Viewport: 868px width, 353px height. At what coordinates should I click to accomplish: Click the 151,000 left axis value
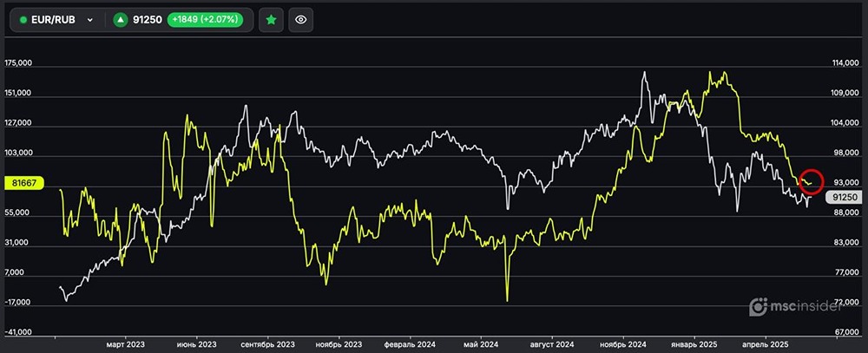(x=18, y=94)
